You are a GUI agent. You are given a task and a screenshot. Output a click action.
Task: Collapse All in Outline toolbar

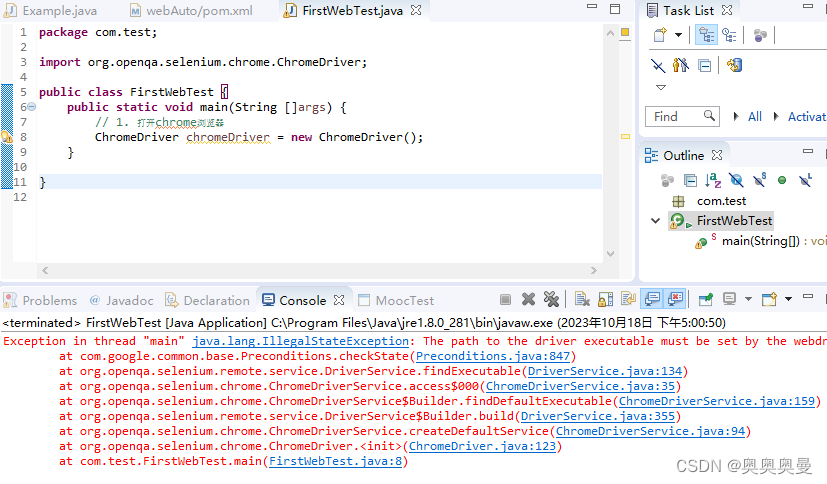coord(690,181)
